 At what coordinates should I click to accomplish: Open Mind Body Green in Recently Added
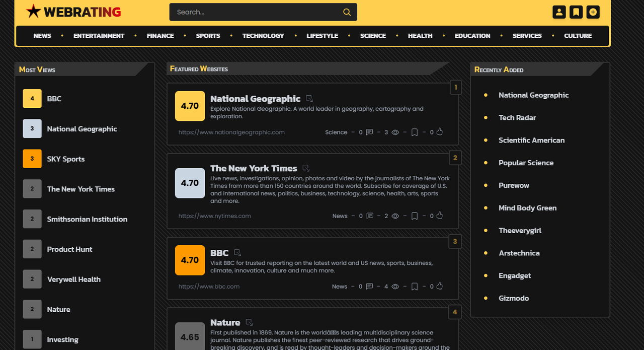[x=527, y=208]
